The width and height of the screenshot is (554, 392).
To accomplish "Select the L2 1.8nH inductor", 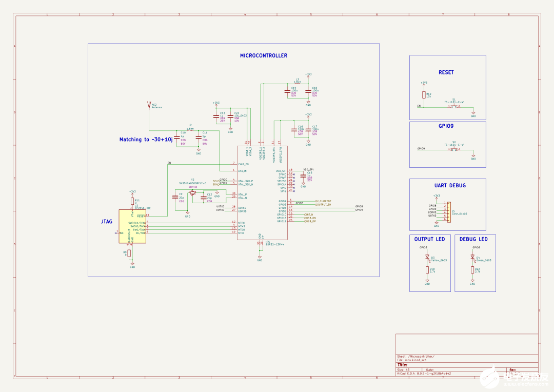I will click(x=190, y=130).
